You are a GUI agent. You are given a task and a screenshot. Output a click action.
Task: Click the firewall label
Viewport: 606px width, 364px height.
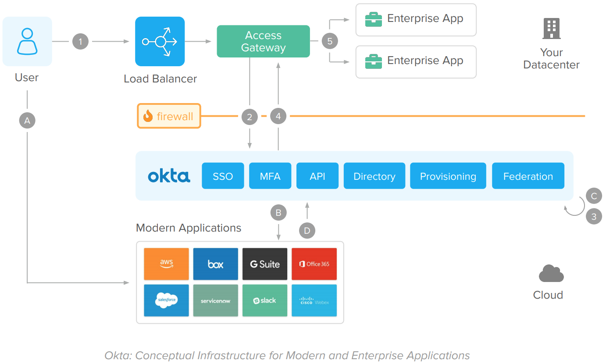(x=169, y=116)
